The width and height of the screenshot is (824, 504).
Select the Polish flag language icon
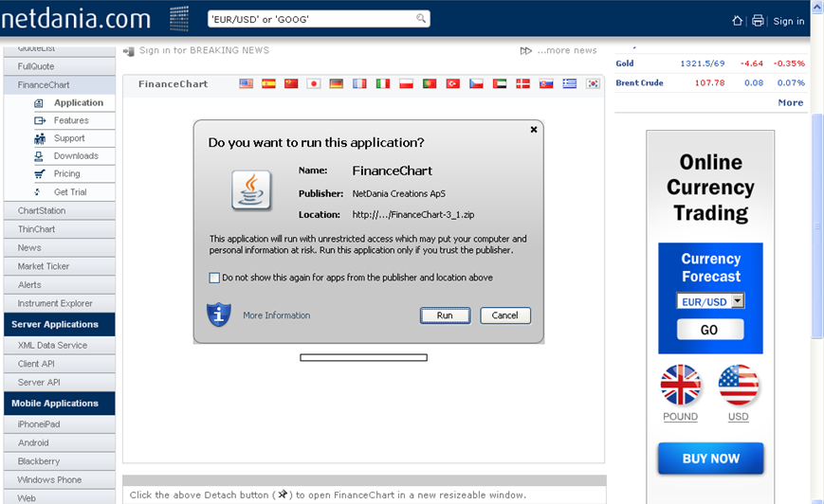[x=406, y=83]
